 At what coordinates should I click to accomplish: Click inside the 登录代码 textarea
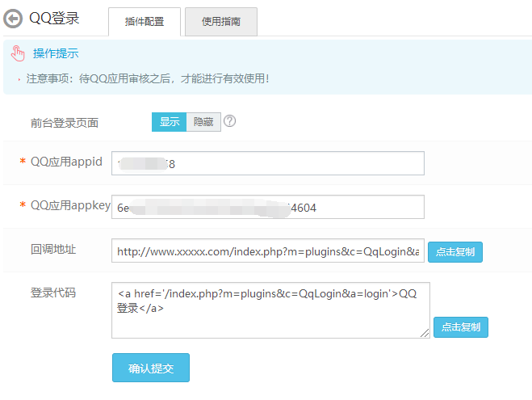tap(270, 309)
